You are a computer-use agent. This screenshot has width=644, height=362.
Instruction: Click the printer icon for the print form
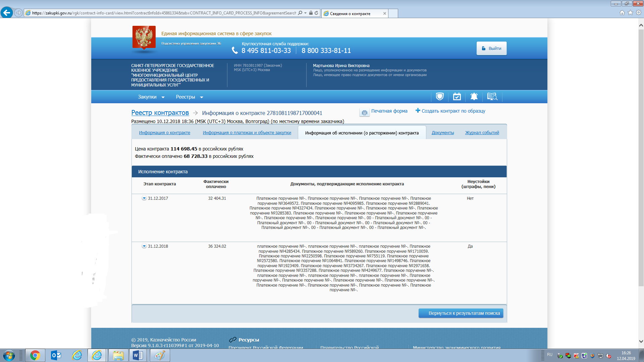[364, 113]
